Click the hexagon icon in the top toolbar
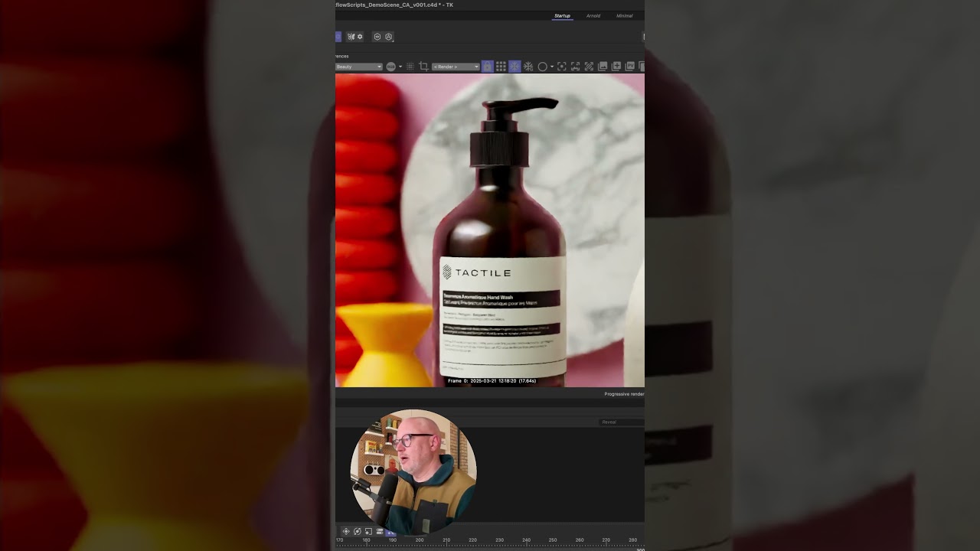 pos(377,37)
